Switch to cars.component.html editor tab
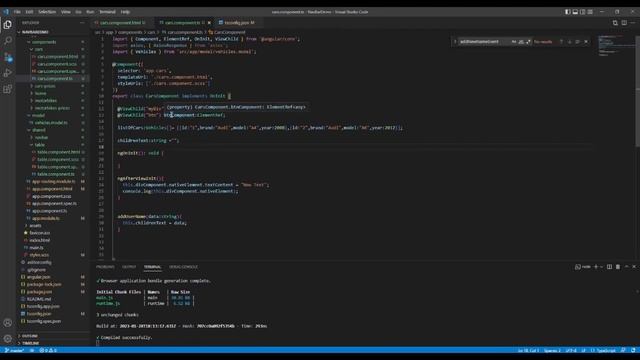This screenshot has height=360, width=640. [120, 23]
